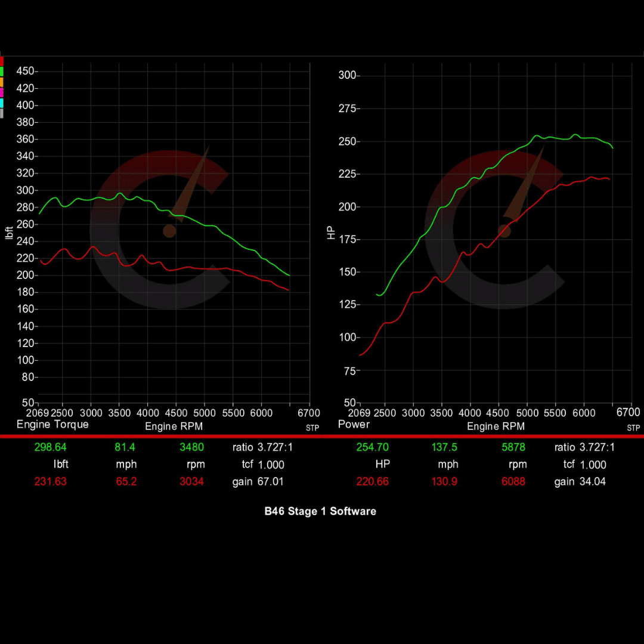Select green peak torque value 298.64
The image size is (644, 644).
(51, 447)
